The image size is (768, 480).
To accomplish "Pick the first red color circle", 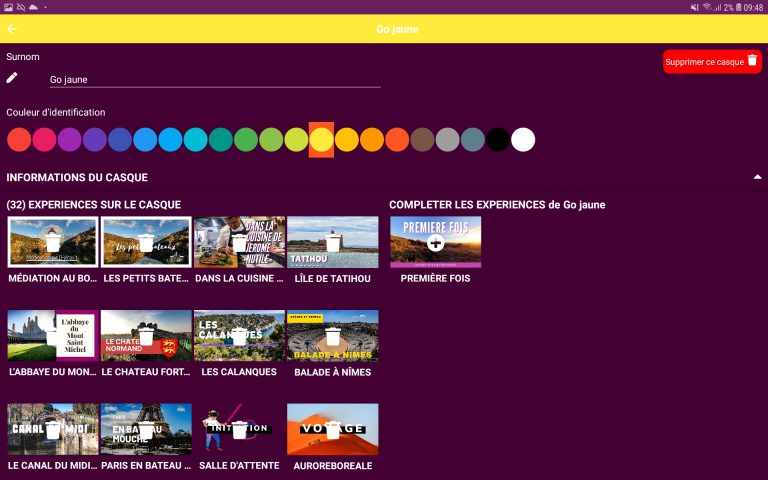I will click(19, 140).
